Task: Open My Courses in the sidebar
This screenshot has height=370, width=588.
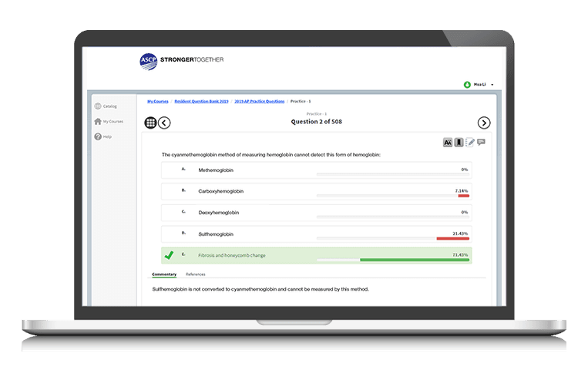Action: click(113, 121)
